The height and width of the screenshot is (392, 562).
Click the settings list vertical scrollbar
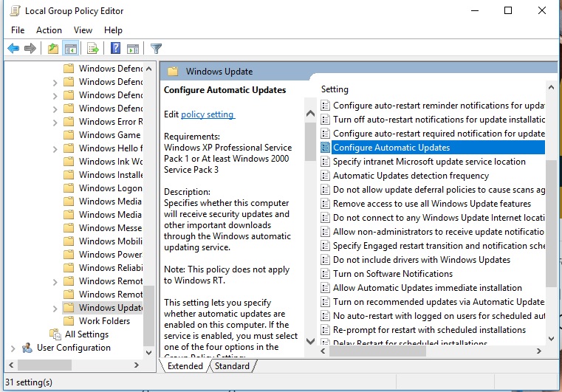point(551,221)
